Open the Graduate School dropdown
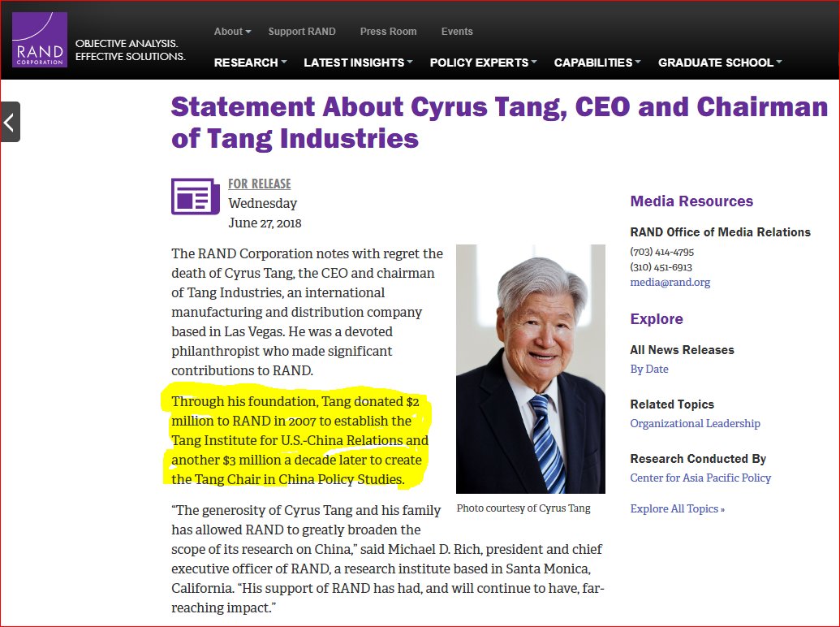 (x=720, y=63)
